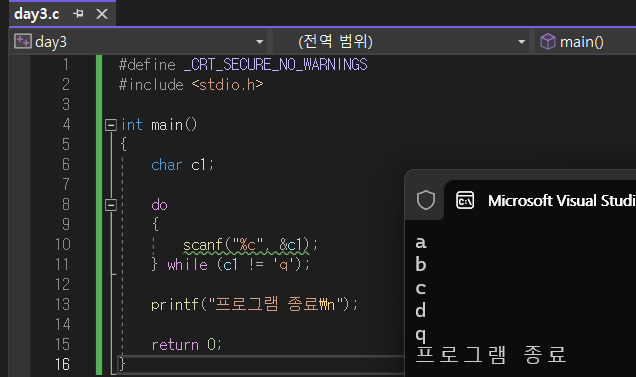This screenshot has width=636, height=377.
Task: Click the main() cube icon
Action: pos(548,41)
